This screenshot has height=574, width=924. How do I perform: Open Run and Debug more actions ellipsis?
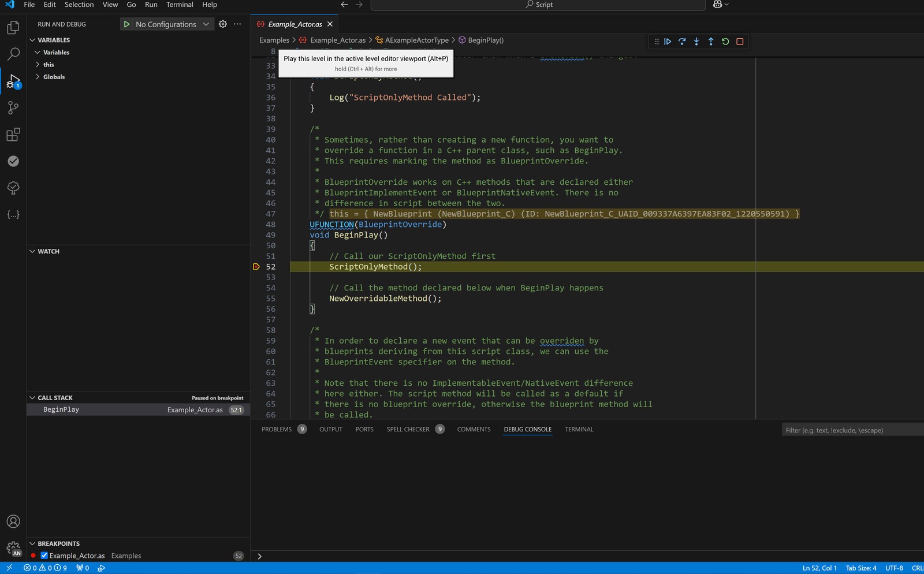[x=237, y=24]
